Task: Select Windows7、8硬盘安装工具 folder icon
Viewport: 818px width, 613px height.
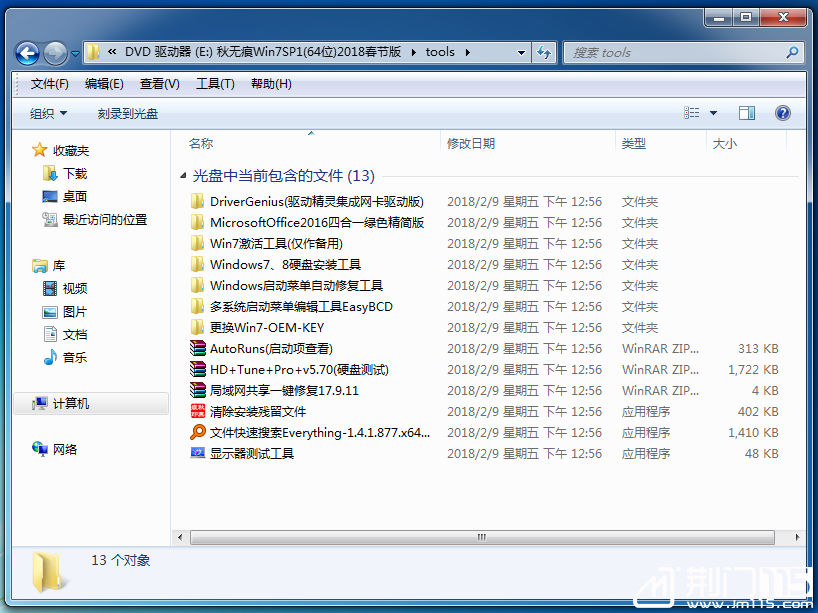Action: (x=197, y=265)
